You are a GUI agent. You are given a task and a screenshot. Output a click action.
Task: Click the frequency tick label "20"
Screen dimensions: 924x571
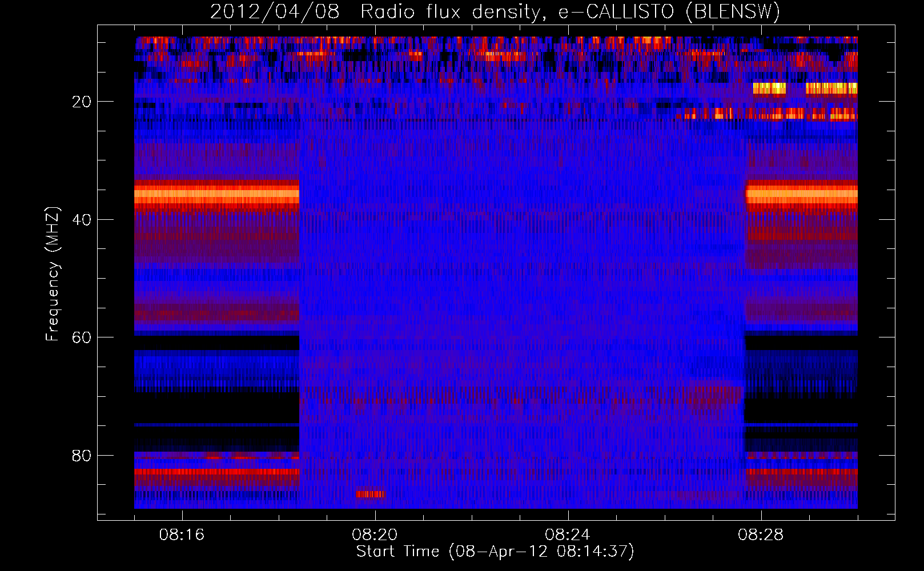82,102
